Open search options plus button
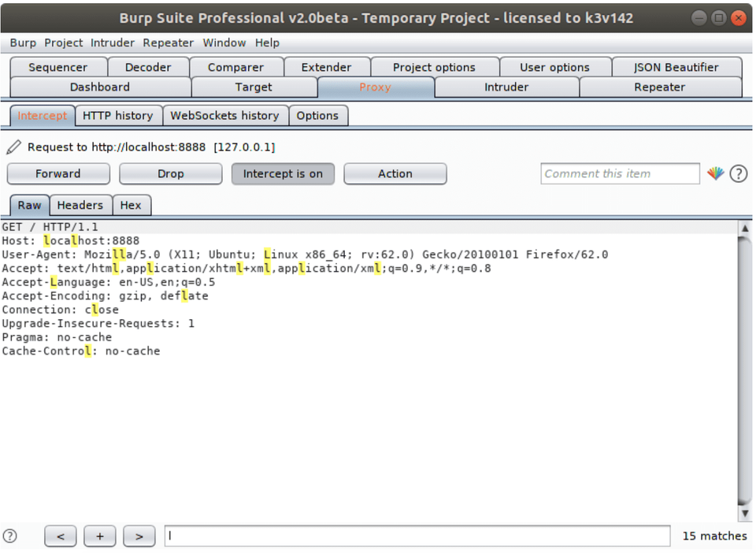The image size is (756, 553). click(100, 536)
